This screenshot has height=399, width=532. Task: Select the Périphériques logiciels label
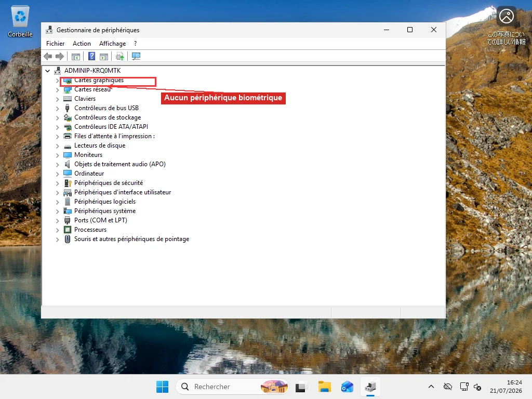pyautogui.click(x=105, y=202)
